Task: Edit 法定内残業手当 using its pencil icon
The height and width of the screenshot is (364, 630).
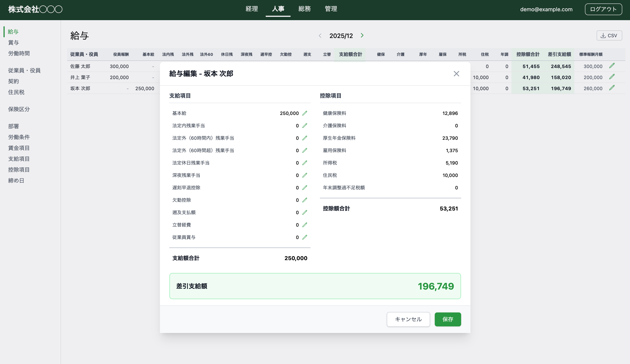Action: 305,126
